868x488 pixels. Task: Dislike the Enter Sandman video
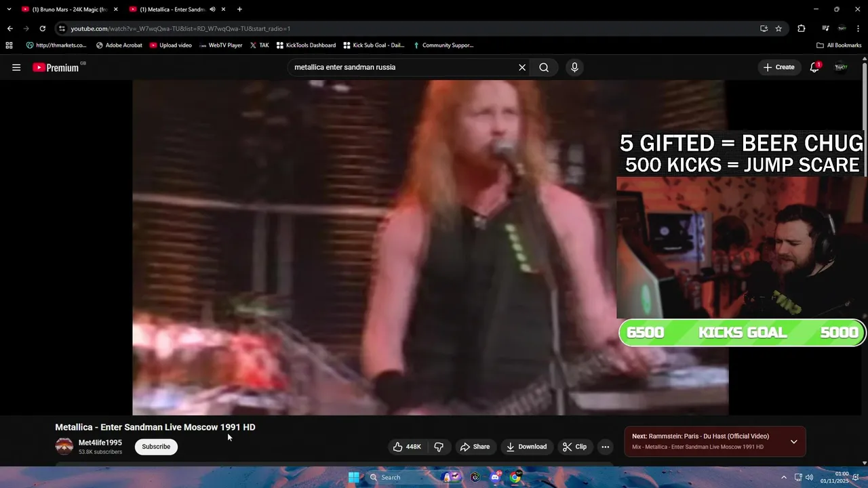(x=439, y=447)
